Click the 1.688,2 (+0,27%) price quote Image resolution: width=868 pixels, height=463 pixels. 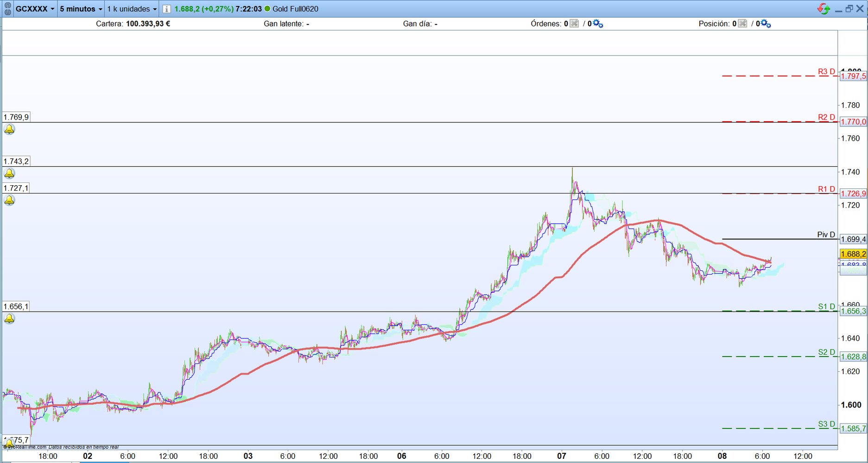(204, 9)
